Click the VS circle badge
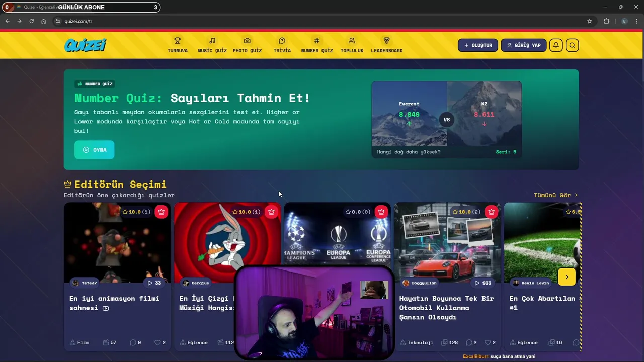Viewport: 644px width, 362px height. click(x=446, y=120)
